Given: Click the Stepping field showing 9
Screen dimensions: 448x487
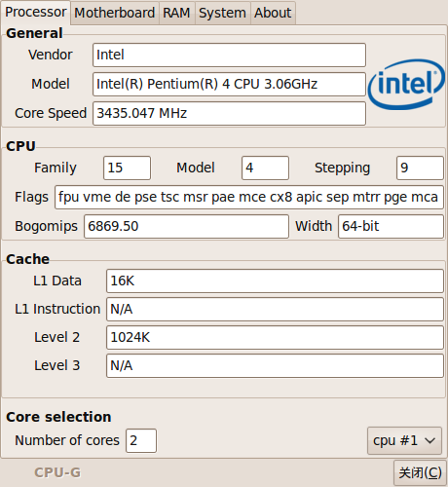Looking at the screenshot, I should (420, 168).
